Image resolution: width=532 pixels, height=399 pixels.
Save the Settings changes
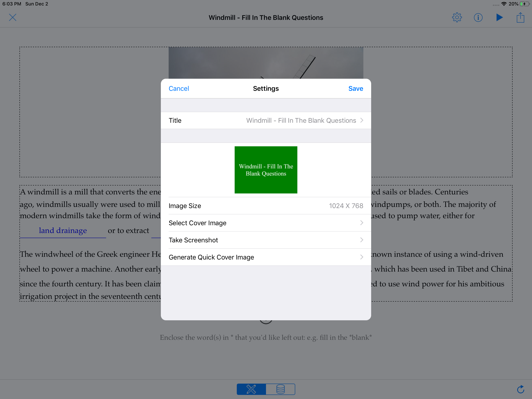tap(355, 89)
